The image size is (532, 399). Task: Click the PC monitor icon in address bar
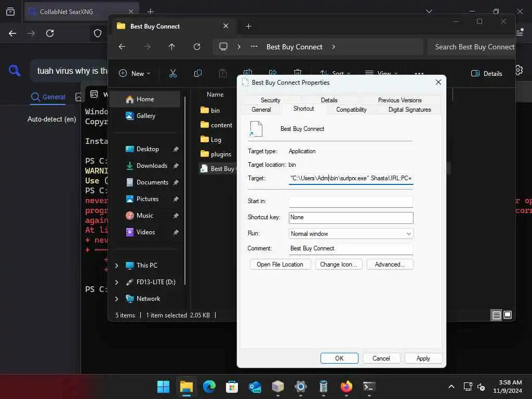point(223,46)
